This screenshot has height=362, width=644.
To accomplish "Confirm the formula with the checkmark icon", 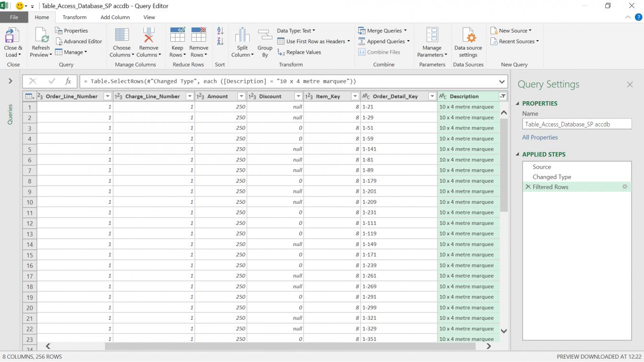I will [x=52, y=82].
